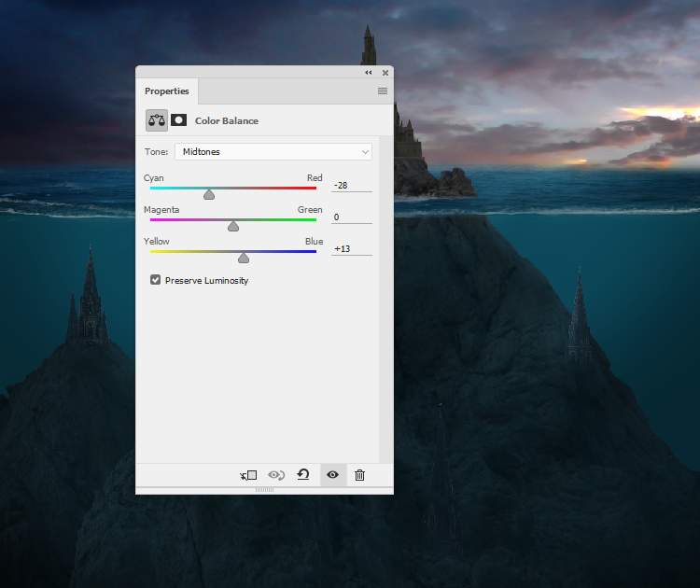Viewport: 700px width, 588px height.
Task: Click the Magenta-Green value field showing 0
Action: pyautogui.click(x=352, y=217)
